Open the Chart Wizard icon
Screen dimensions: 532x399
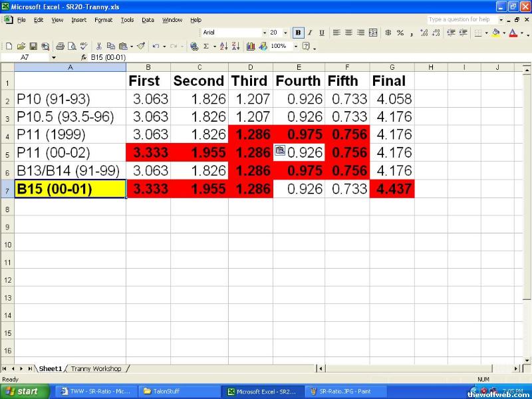point(251,47)
